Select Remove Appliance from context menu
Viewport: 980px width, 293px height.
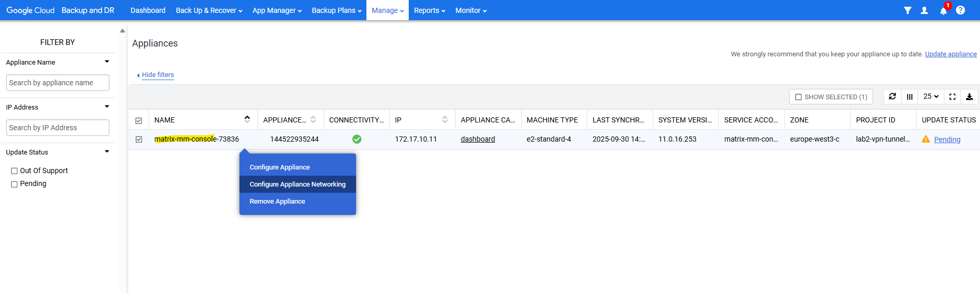click(277, 202)
